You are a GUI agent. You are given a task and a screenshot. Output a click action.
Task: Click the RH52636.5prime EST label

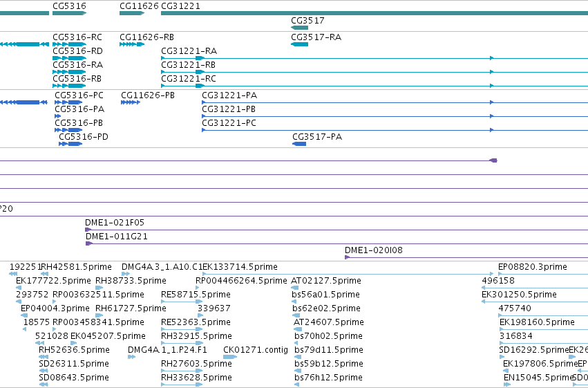pos(74,350)
